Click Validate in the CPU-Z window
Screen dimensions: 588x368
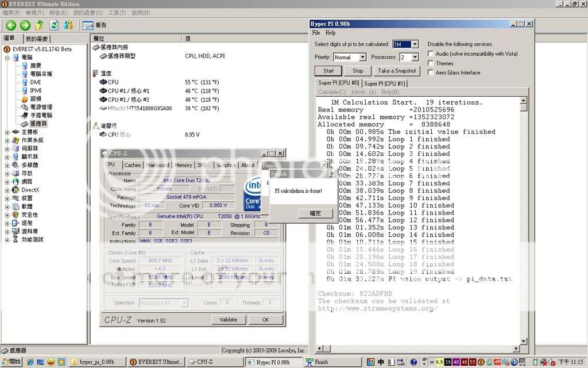(229, 320)
